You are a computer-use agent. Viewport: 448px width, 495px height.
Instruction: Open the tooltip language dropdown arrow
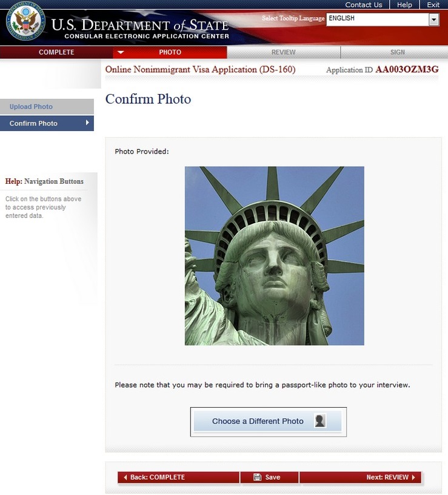[x=434, y=19]
